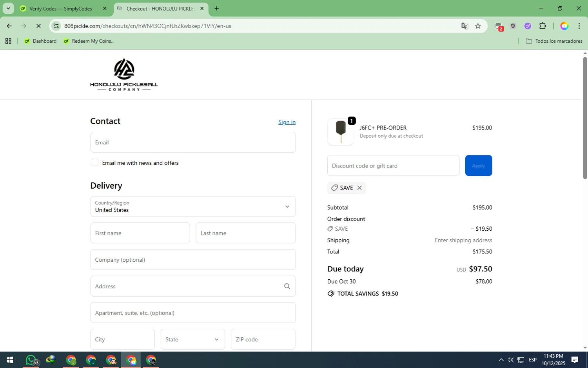Click the page vertical scrollbar

tap(585, 118)
